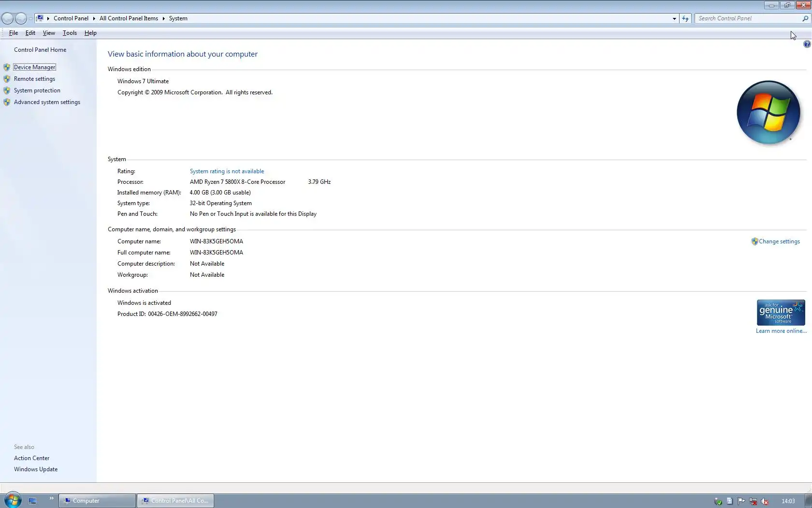Image resolution: width=812 pixels, height=508 pixels.
Task: Click the shield icon beside Advanced system settings
Action: pos(7,102)
